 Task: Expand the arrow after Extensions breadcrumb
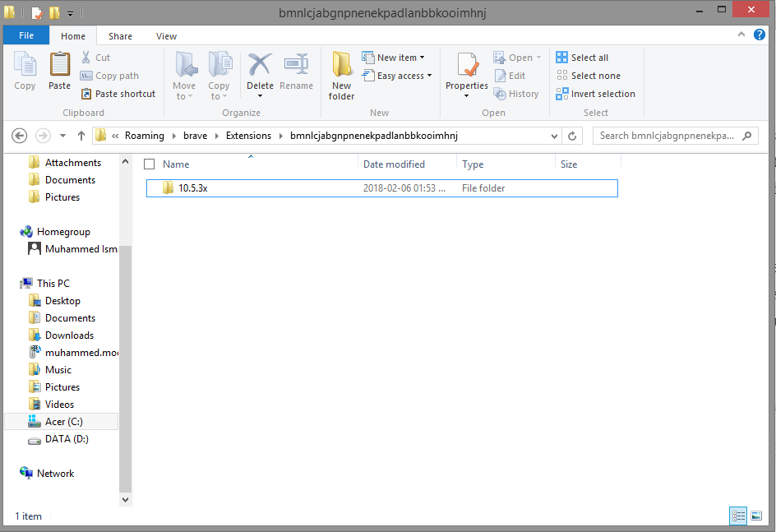point(280,136)
